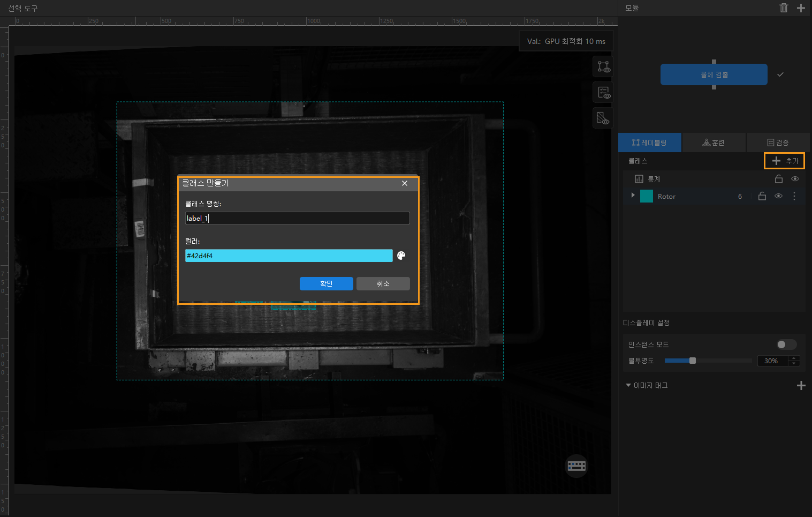Add image tag with plus icon
Screen dimensions: 812x517
801,385
